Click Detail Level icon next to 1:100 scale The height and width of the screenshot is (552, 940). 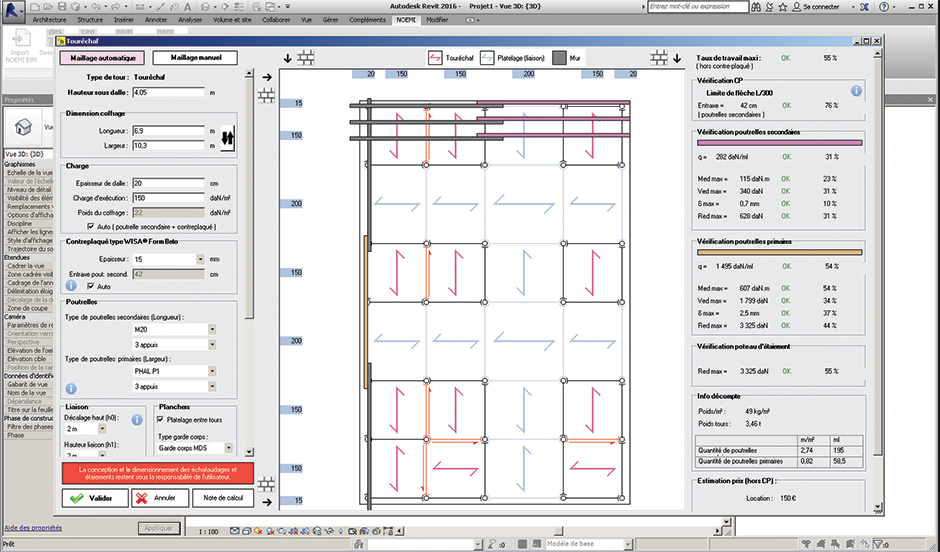[234, 531]
